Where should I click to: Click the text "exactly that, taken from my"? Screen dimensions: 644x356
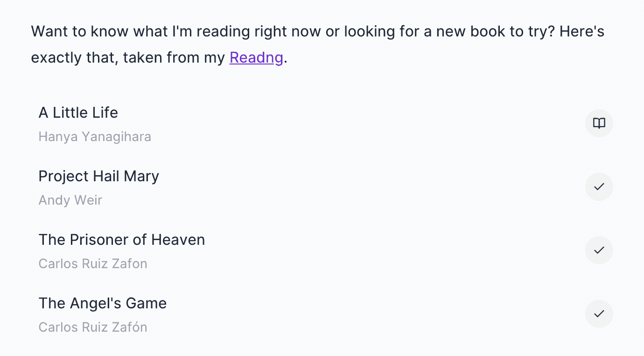click(x=128, y=58)
